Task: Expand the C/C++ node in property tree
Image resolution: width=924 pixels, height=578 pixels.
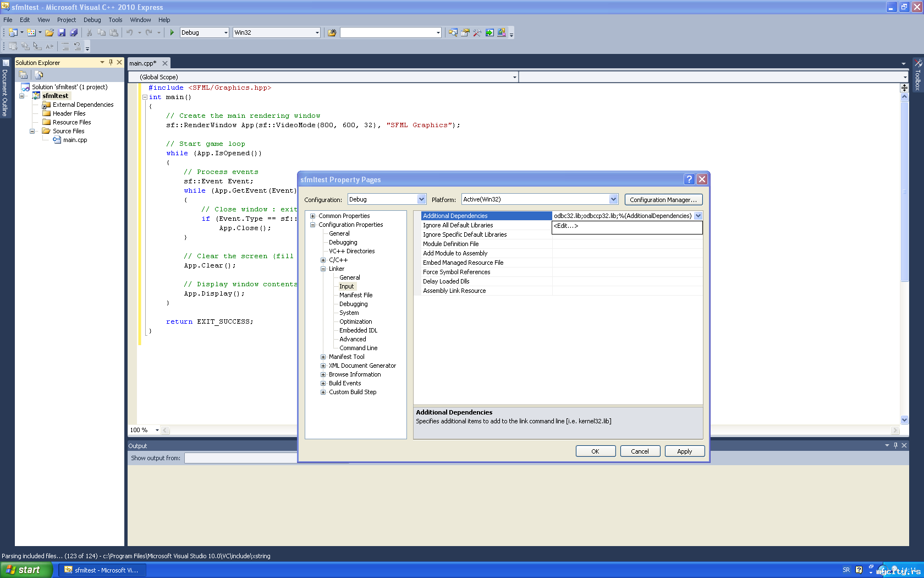Action: tap(323, 260)
